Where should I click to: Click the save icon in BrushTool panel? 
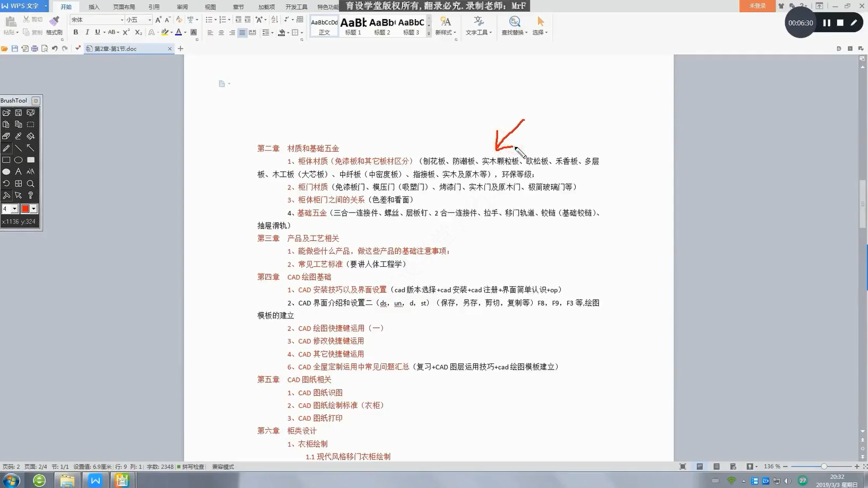(x=19, y=112)
